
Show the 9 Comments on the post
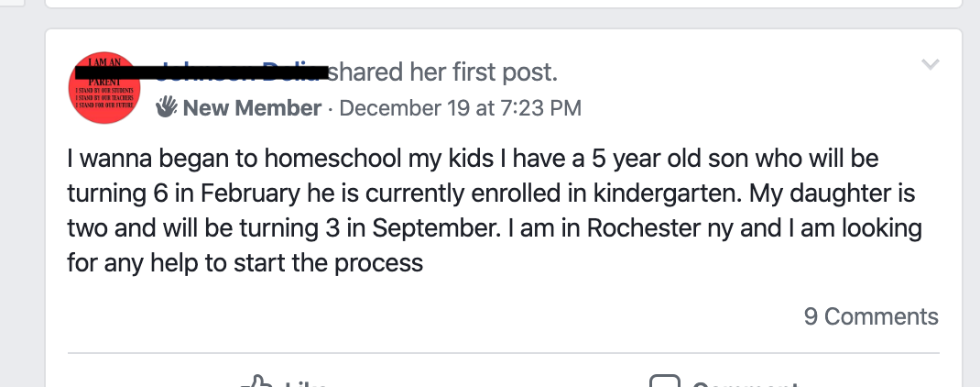(870, 316)
